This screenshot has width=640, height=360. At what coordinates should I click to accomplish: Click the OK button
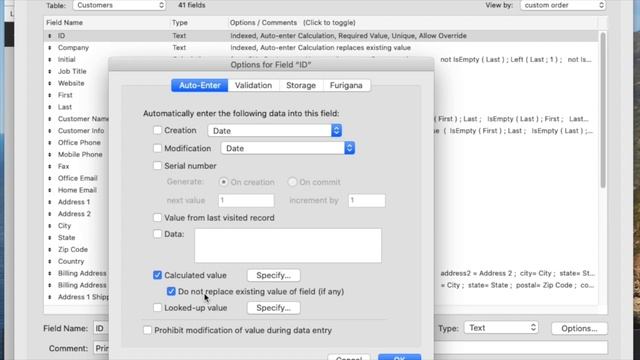[x=399, y=357]
